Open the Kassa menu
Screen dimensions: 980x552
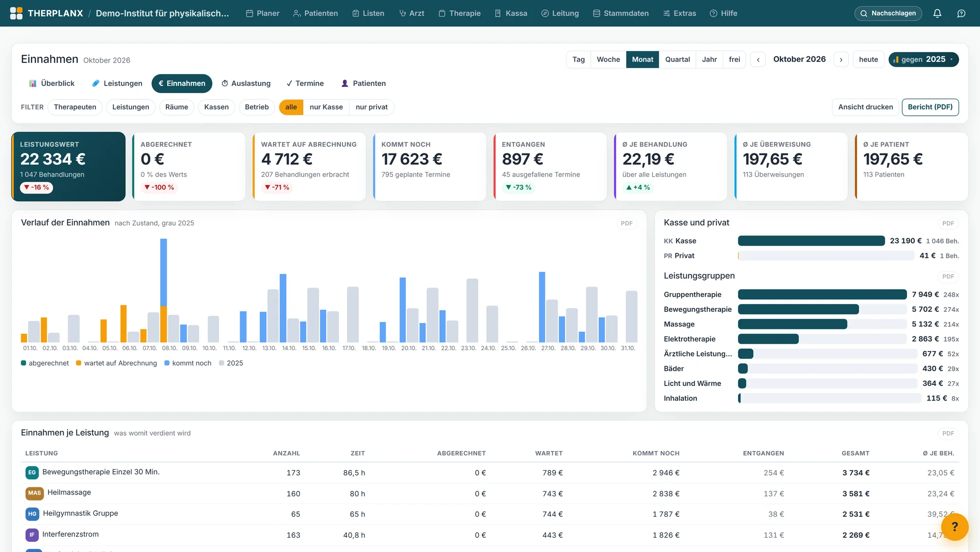pos(511,13)
